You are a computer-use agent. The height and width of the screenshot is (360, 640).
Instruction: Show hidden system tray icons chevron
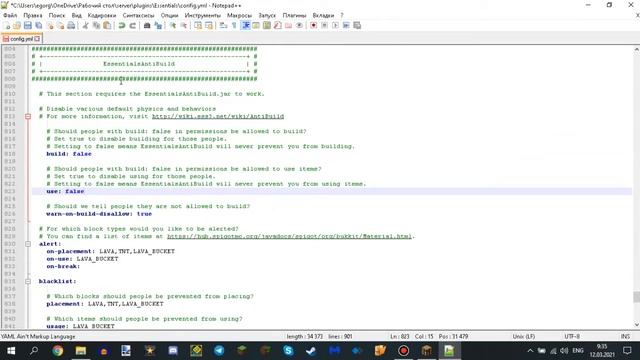click(x=530, y=351)
